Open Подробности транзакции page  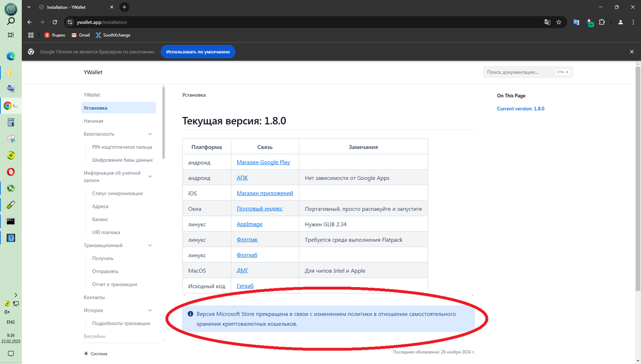[121, 323]
